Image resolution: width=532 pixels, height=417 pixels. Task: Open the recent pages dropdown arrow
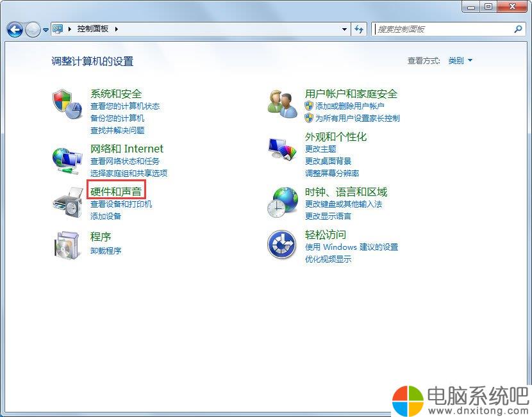pyautogui.click(x=46, y=30)
